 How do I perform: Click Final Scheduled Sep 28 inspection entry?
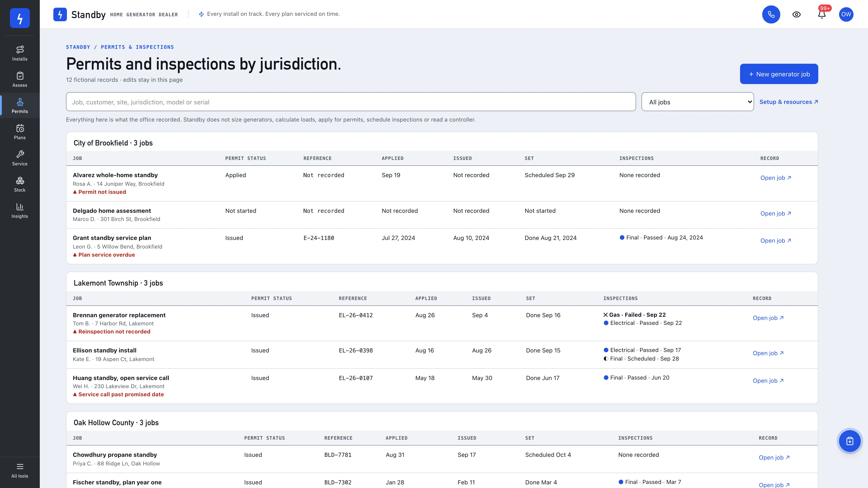click(x=641, y=359)
